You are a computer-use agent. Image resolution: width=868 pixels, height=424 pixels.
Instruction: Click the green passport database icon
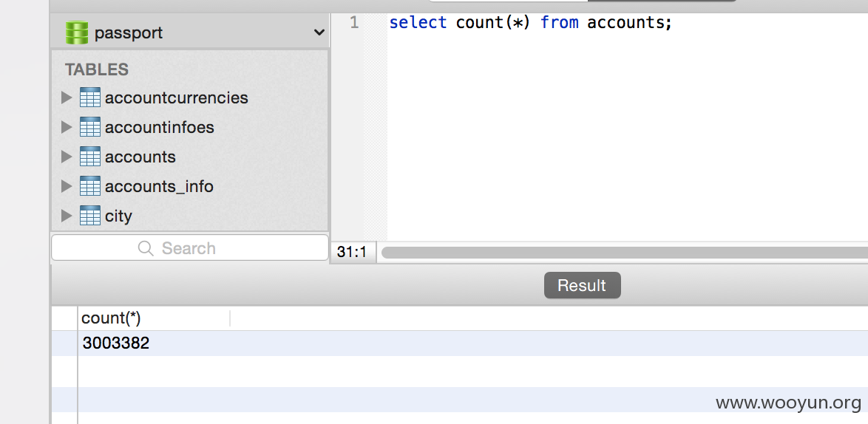[x=76, y=33]
